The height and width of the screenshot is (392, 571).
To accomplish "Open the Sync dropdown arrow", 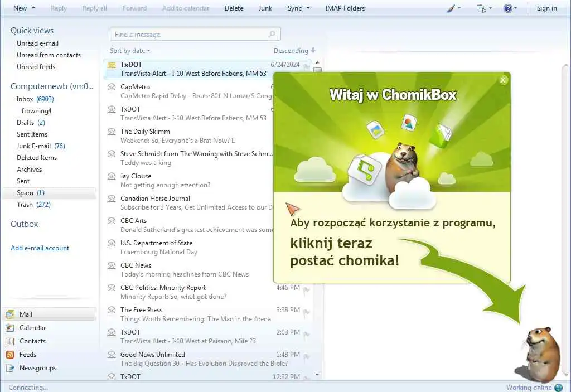I will [x=308, y=8].
